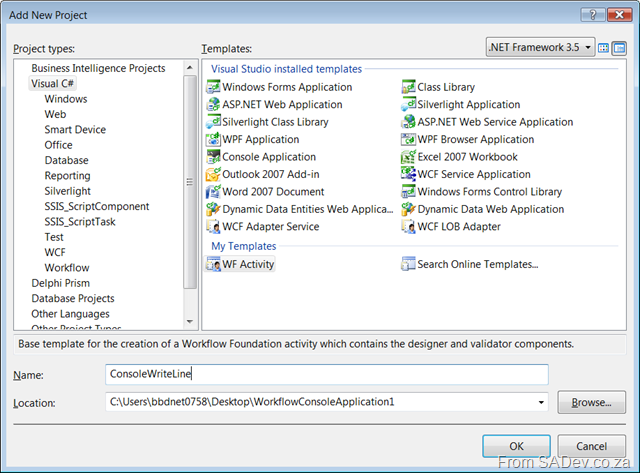Click the project types scrollbar thumb
Viewport: 640px width, 473px height.
190,182
